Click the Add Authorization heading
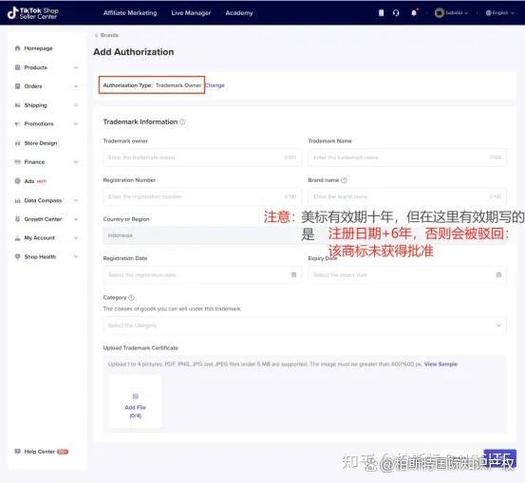The width and height of the screenshot is (525, 483). pyautogui.click(x=134, y=52)
